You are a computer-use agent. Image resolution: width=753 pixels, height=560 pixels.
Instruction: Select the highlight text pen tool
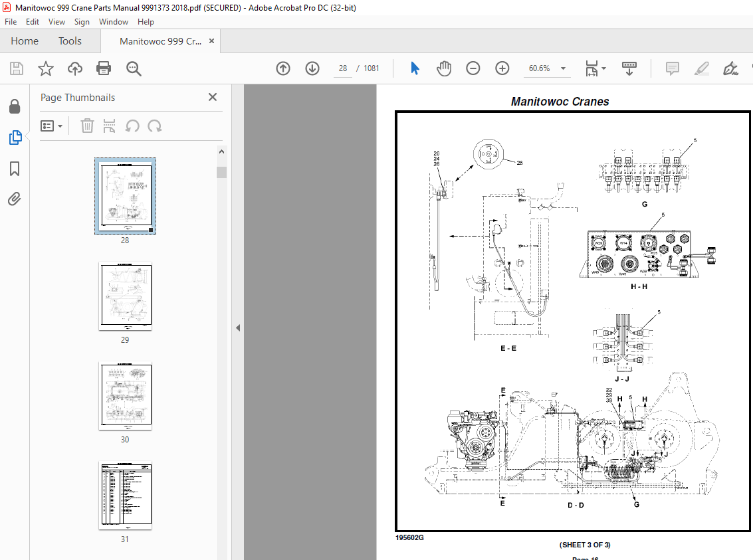pos(702,68)
